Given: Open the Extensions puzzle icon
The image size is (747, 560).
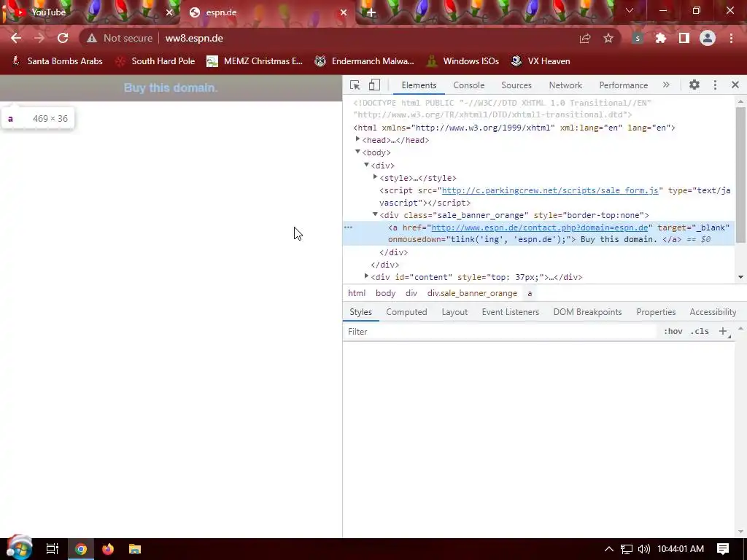Looking at the screenshot, I should pyautogui.click(x=661, y=38).
